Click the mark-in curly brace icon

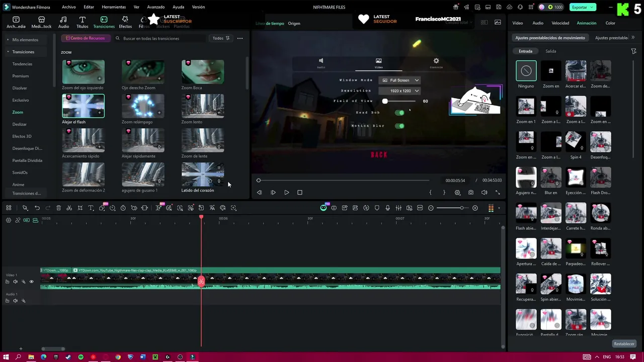pos(430,192)
